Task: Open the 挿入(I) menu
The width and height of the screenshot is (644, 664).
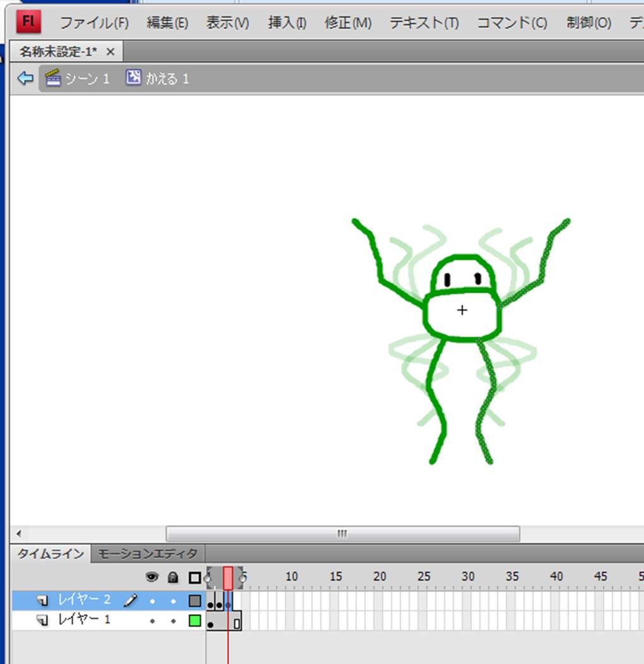Action: (x=287, y=23)
